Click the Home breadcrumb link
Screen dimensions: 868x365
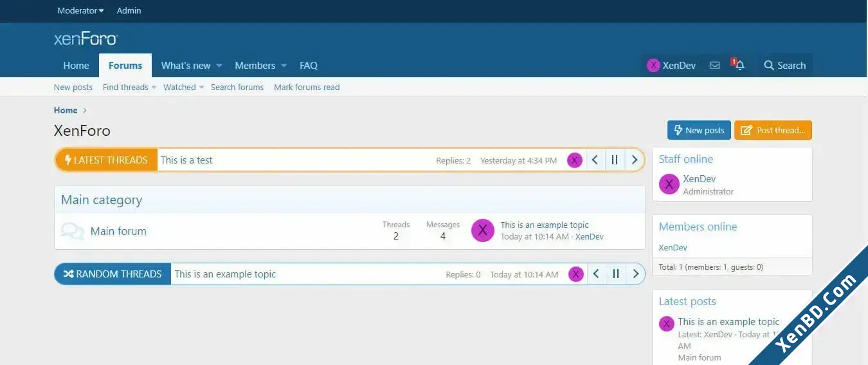pyautogui.click(x=66, y=110)
